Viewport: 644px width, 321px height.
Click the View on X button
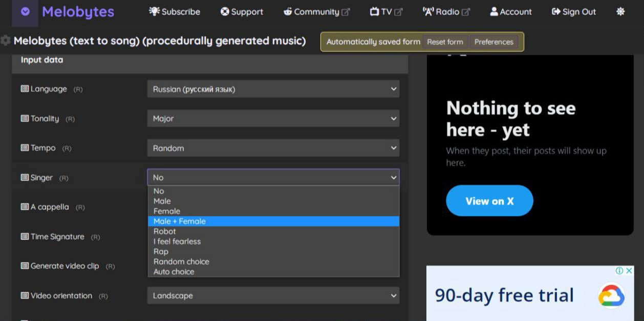pyautogui.click(x=489, y=201)
